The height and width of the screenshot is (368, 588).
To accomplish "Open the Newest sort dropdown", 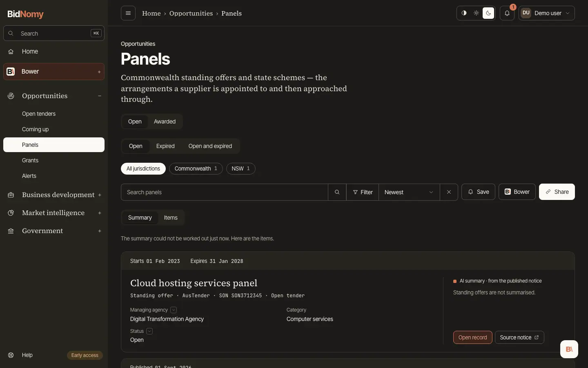I will 409,192.
